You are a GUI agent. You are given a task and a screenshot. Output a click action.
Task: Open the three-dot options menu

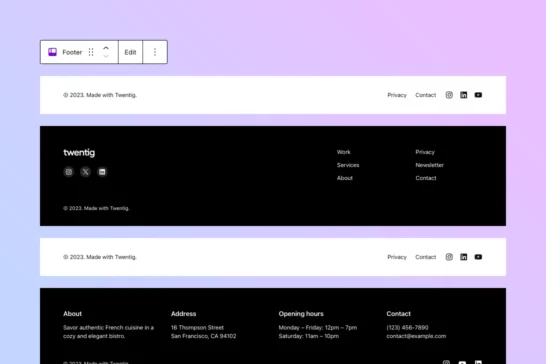click(x=155, y=52)
